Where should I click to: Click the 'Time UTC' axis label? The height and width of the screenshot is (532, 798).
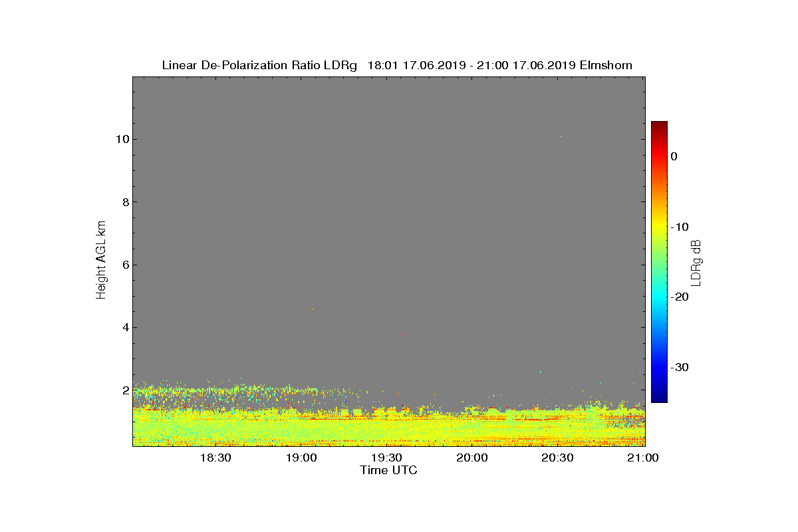pos(388,470)
